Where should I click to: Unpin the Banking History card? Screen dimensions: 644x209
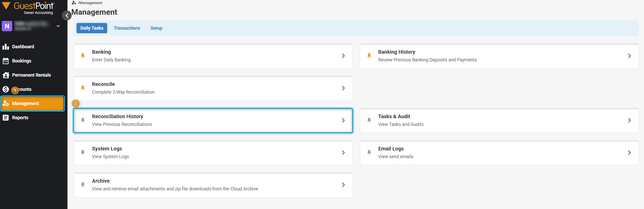tap(369, 56)
